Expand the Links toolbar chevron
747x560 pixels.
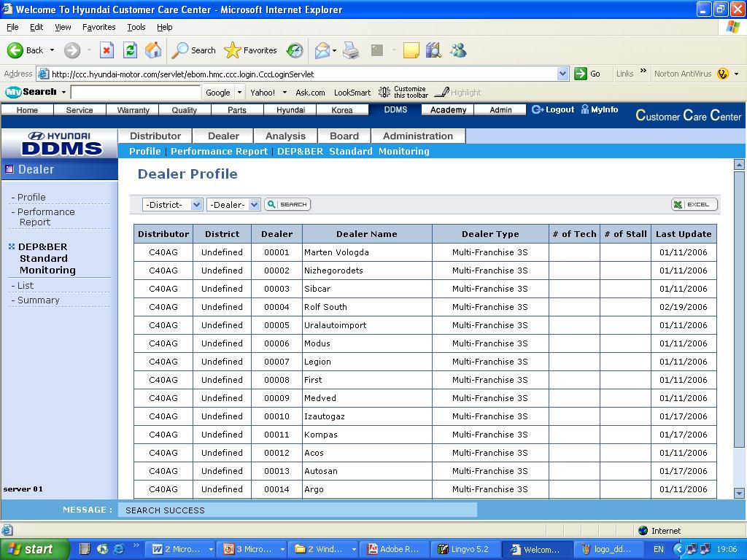coord(643,71)
